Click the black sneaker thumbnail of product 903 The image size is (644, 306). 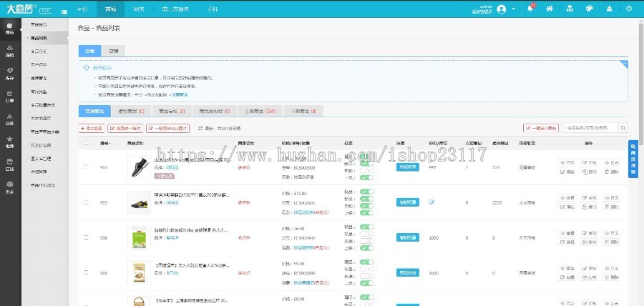(140, 167)
